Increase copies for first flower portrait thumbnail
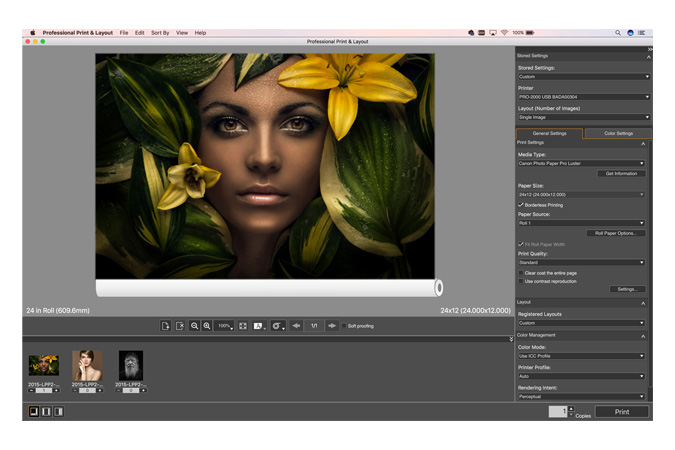Image resolution: width=675 pixels, height=450 pixels. pos(56,391)
